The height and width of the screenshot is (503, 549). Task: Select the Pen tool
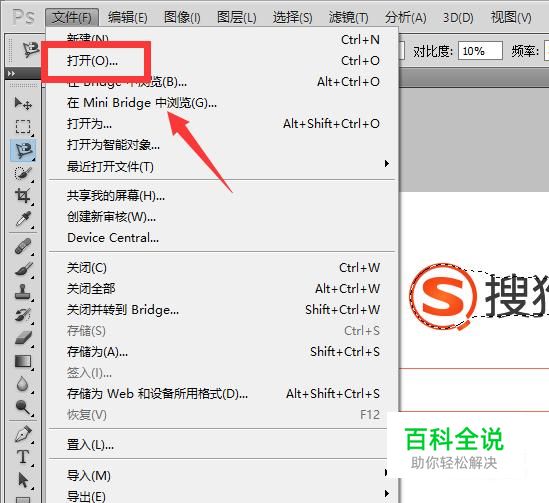[x=23, y=434]
